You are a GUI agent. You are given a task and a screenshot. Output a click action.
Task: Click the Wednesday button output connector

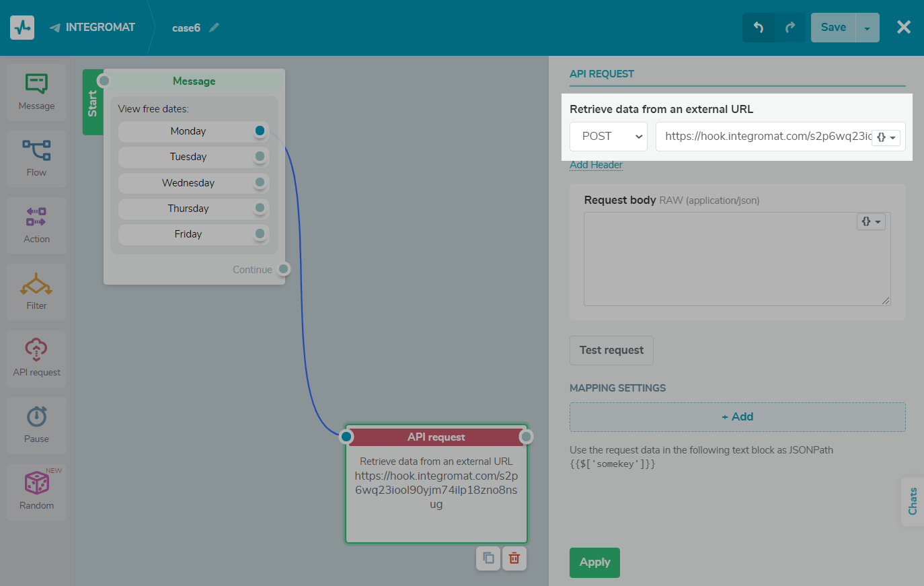[260, 182]
